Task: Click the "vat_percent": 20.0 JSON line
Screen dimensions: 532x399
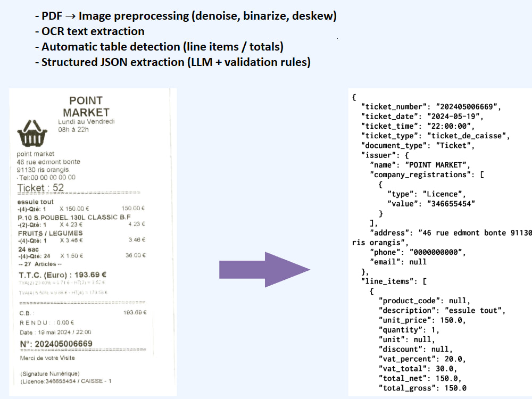Action: [422, 359]
